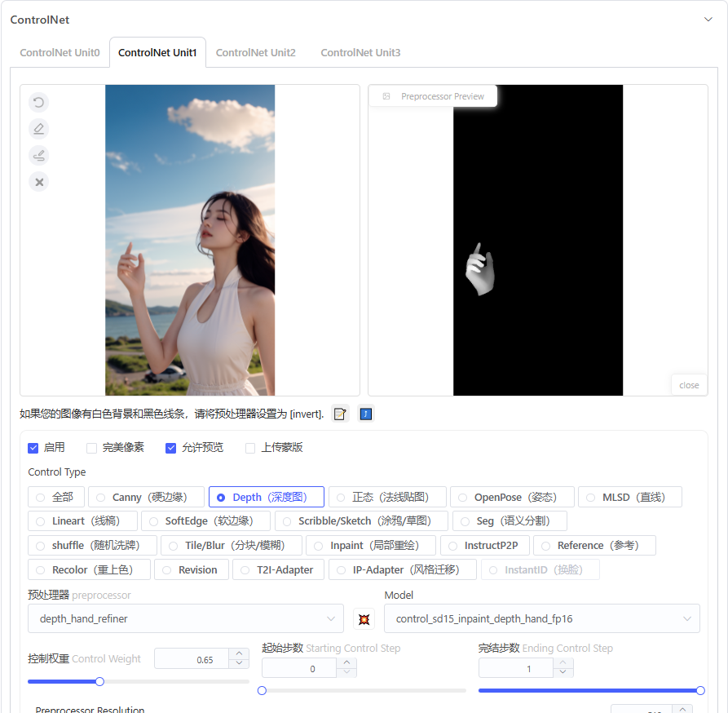This screenshot has width=728, height=713.
Task: Select the MLSD (直线) control type
Action: [x=630, y=497]
